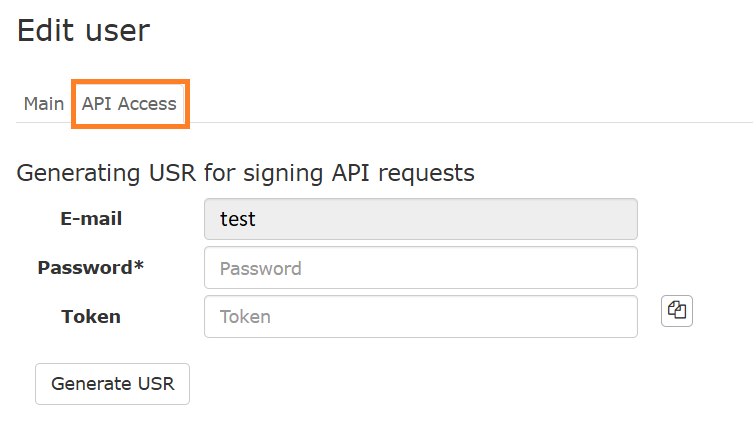Return to Main user settings tab
The image size is (753, 437).
[x=44, y=104]
